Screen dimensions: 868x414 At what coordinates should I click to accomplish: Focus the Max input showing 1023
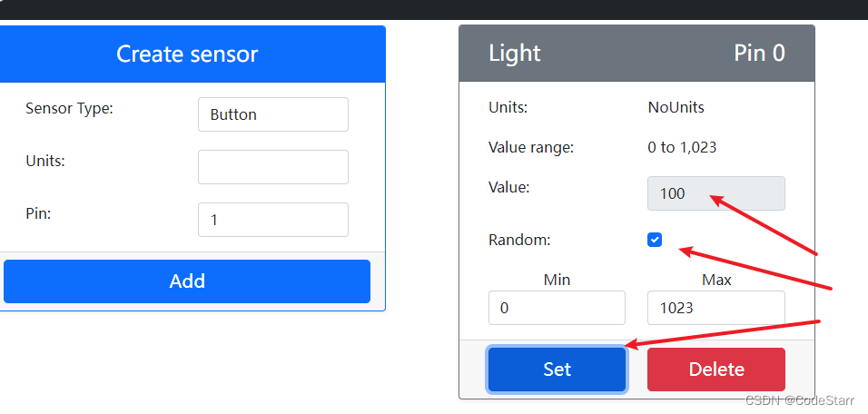tap(715, 308)
